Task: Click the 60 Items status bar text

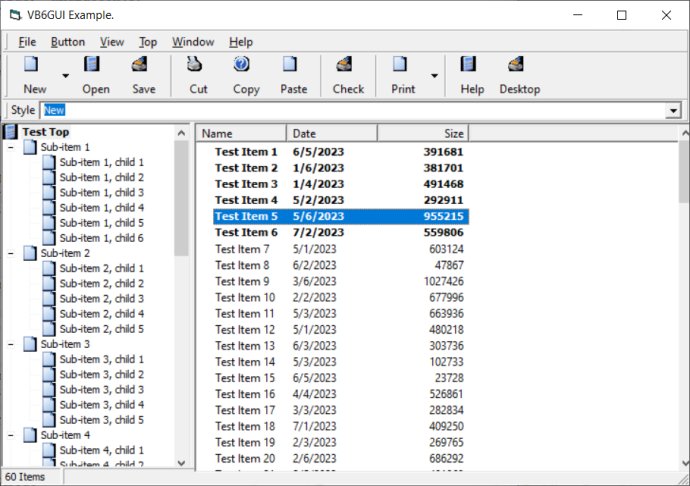Action: 25,477
